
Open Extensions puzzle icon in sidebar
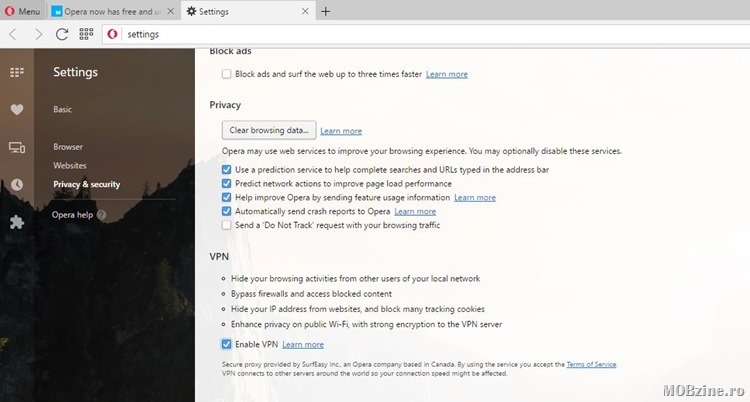[17, 222]
